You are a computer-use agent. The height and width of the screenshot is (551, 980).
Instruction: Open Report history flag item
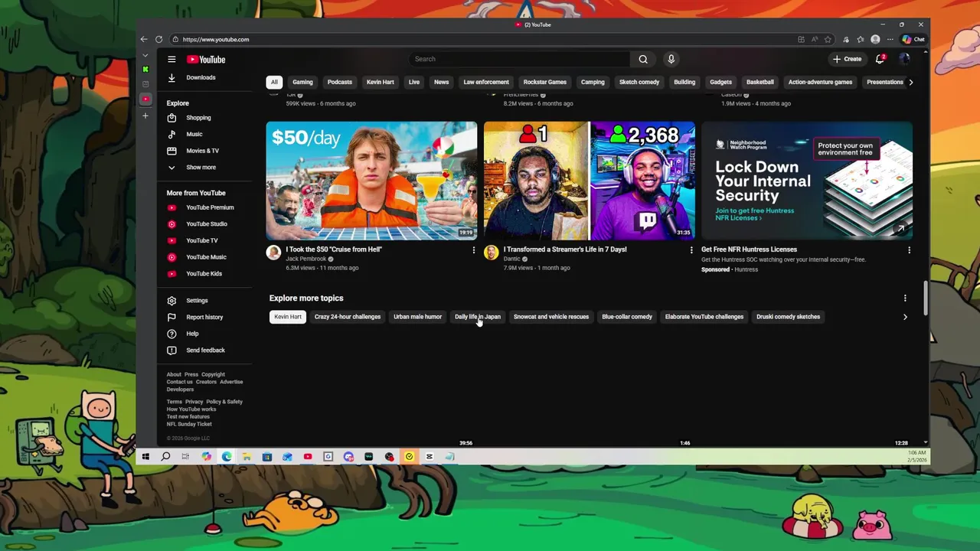point(203,317)
